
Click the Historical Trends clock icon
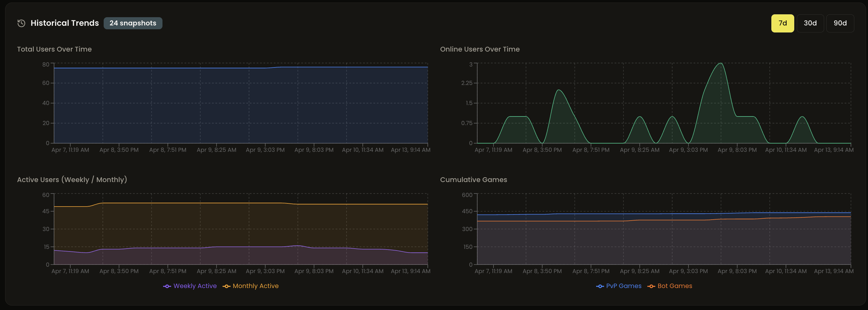[x=21, y=23]
